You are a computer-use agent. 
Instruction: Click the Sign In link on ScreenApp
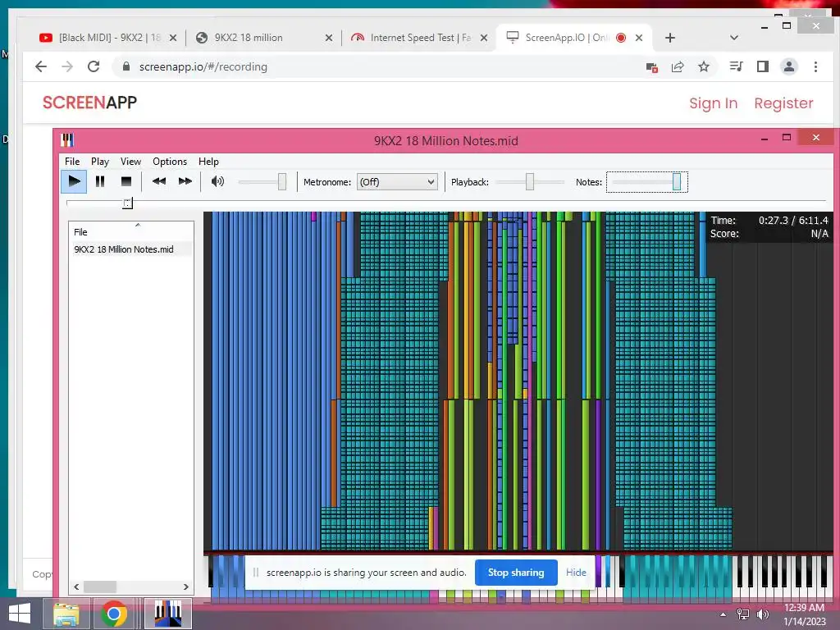pos(713,103)
